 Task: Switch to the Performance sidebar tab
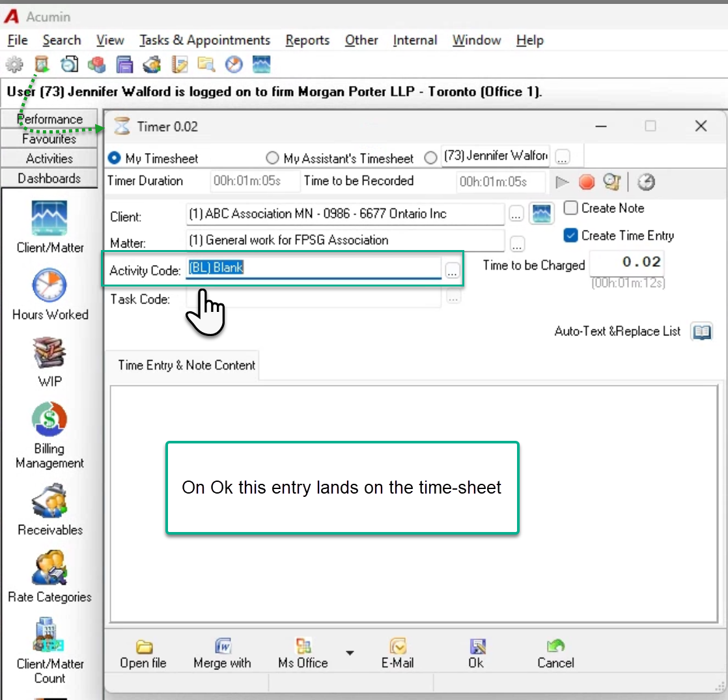49,119
